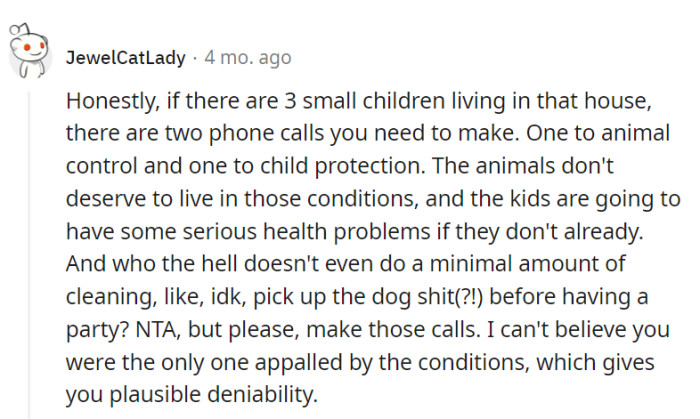Click the word 'party?' in the comment
Viewport: 700px width, 419px height.
(x=93, y=329)
